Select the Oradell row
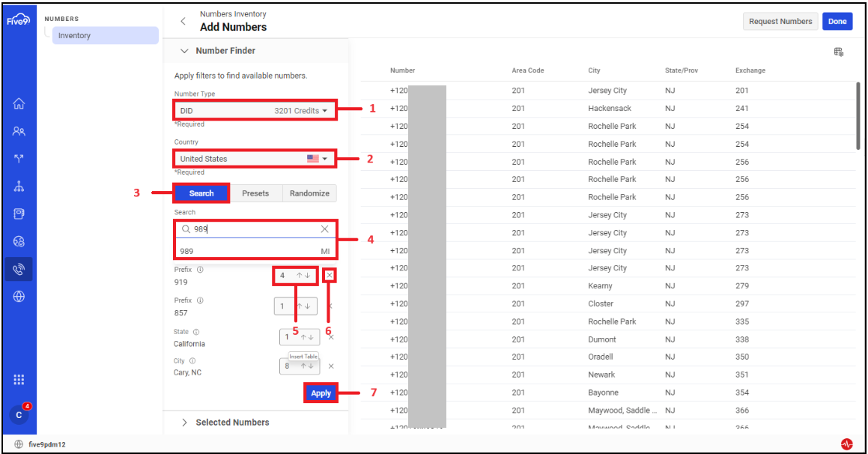Screen dimensions: 868x454 (608, 357)
